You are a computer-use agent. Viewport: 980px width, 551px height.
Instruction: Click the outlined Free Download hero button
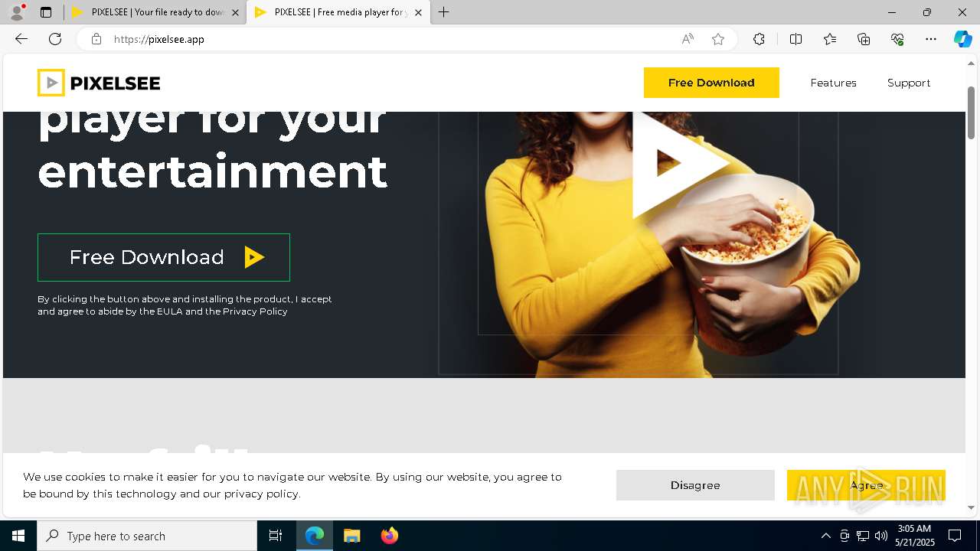point(164,257)
